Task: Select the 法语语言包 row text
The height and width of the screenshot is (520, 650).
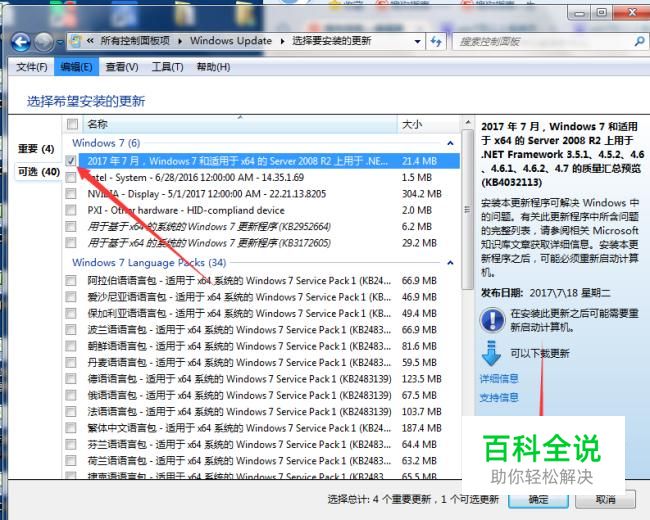Action: click(x=239, y=412)
